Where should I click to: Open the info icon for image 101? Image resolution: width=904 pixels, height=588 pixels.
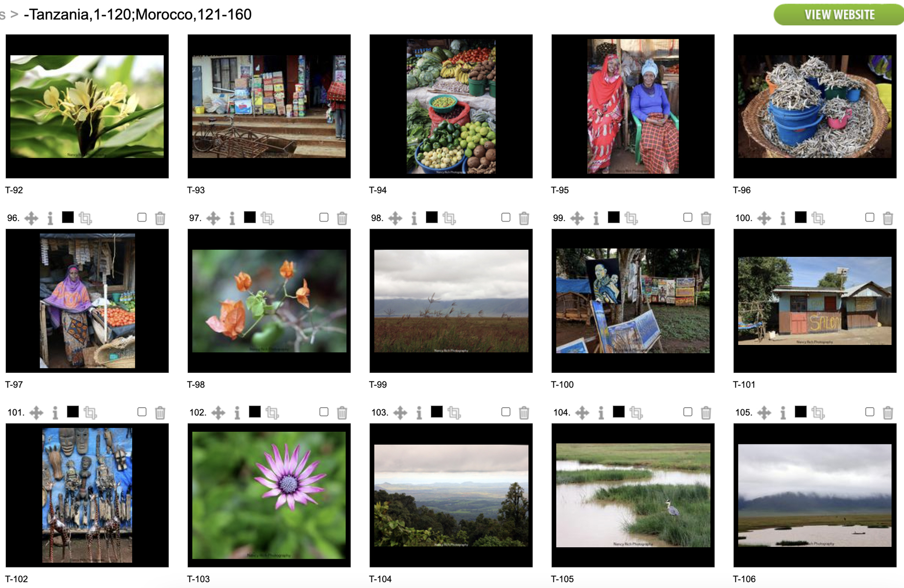[55, 413]
